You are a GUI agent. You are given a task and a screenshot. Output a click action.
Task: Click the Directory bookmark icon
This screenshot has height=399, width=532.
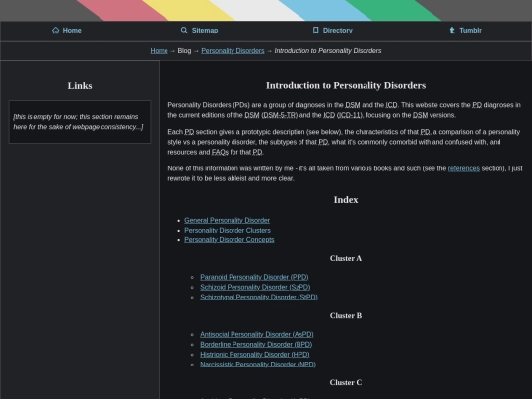(316, 31)
